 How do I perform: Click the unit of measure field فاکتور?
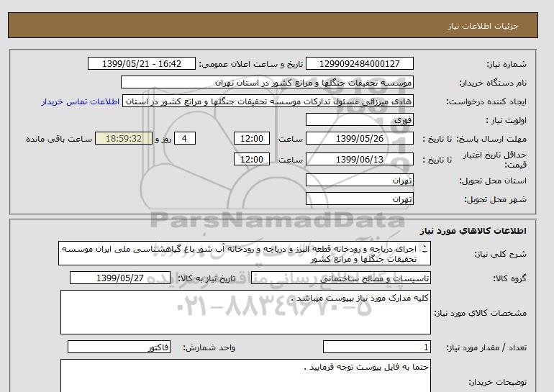pos(119,347)
